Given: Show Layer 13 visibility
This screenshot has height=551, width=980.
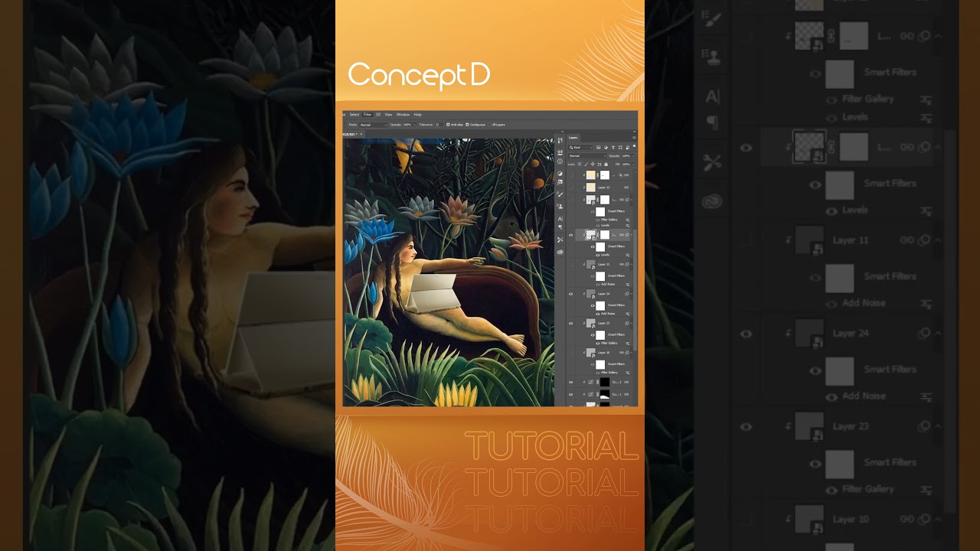Looking at the screenshot, I should (x=572, y=187).
